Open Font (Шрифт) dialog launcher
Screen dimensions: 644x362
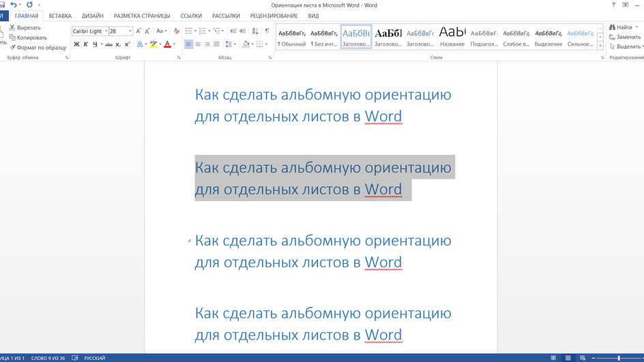[x=179, y=58]
